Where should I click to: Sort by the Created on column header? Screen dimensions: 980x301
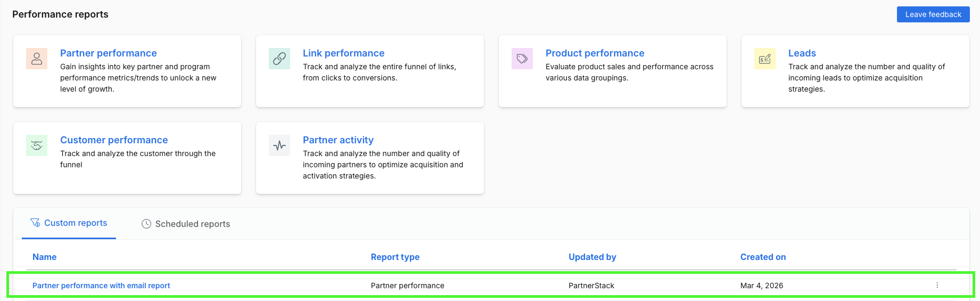(x=763, y=257)
